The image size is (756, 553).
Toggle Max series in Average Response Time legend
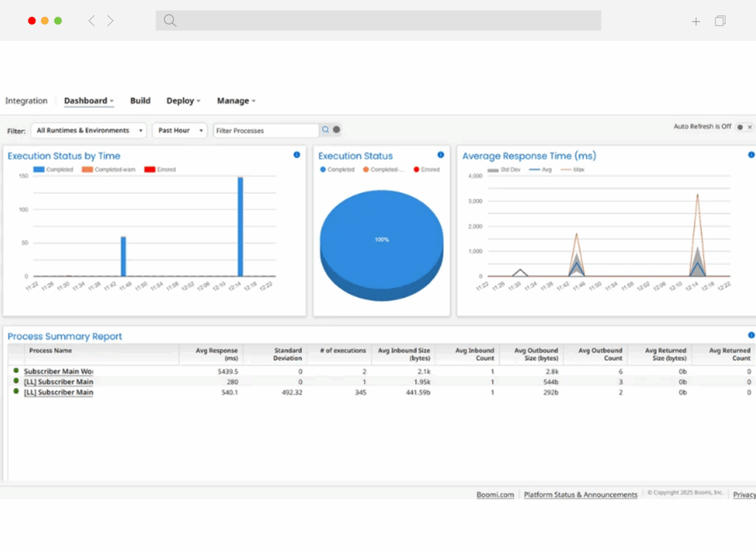(573, 169)
